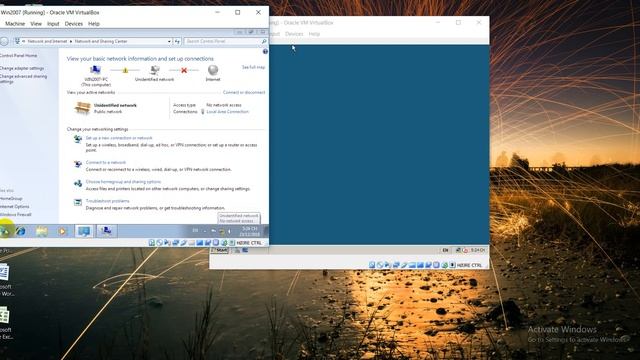Click the Action Center flag in Win2007 tray
Image resolution: width=640 pixels, height=360 pixels.
(x=213, y=231)
